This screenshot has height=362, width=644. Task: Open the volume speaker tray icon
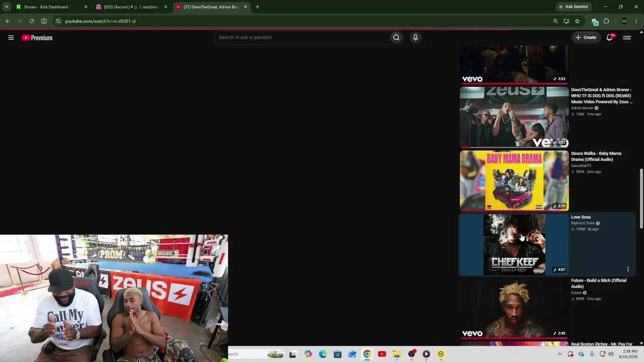coord(611,354)
